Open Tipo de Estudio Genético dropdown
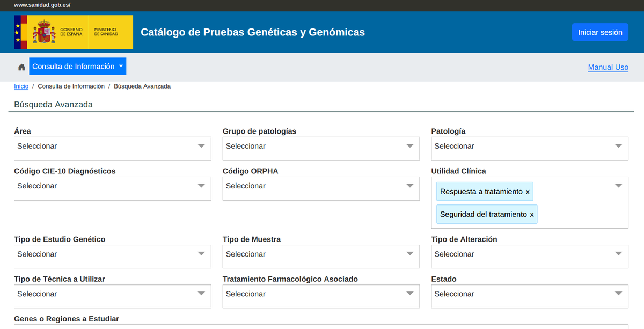644x329 pixels. [x=112, y=254]
